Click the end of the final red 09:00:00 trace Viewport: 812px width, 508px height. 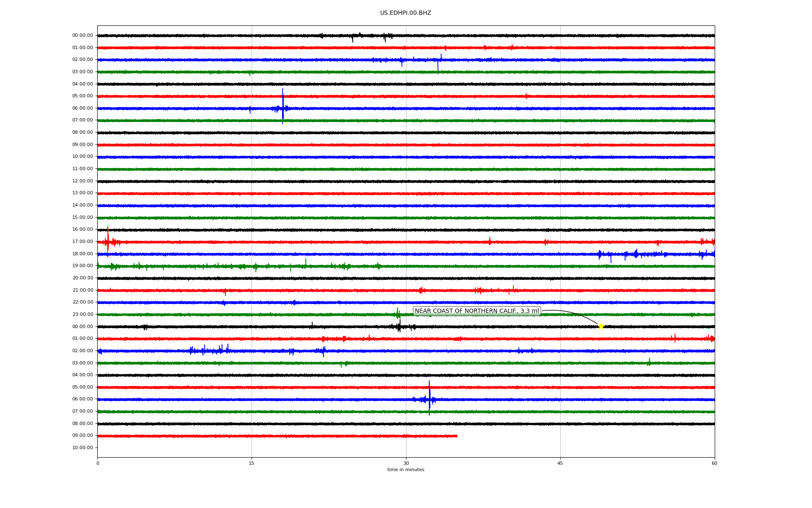pyautogui.click(x=456, y=436)
